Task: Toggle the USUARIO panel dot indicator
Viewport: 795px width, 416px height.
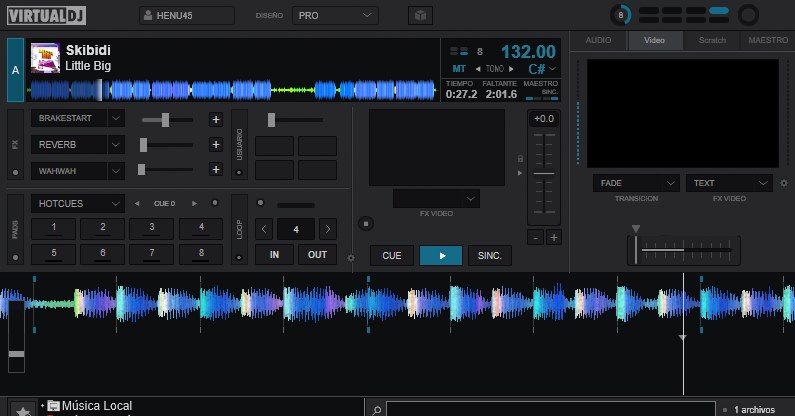Action: coord(239,172)
